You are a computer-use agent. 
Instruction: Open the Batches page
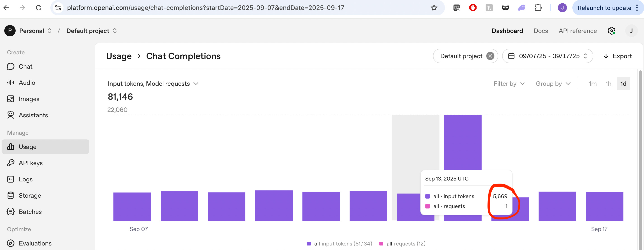point(30,212)
